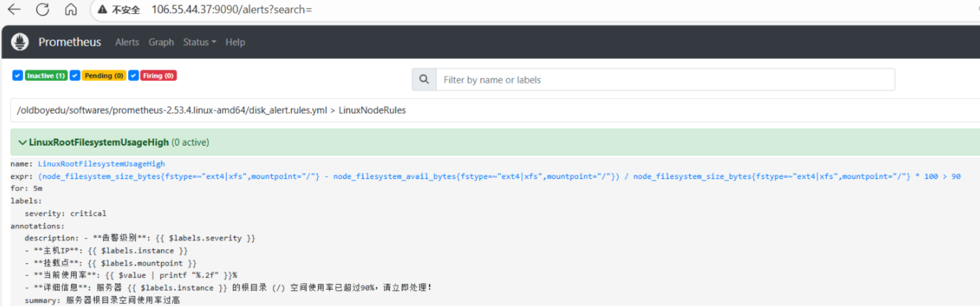This screenshot has width=980, height=306.
Task: Click the Prometheus flame logo
Action: (20, 42)
